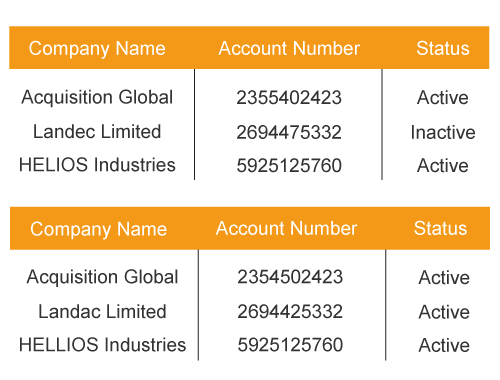
Task: Click Status header in bottom table
Action: point(440,229)
